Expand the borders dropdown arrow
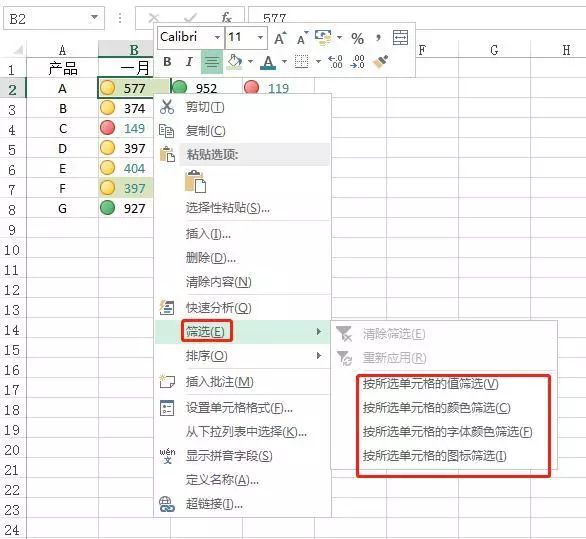This screenshot has width=586, height=539. [318, 61]
